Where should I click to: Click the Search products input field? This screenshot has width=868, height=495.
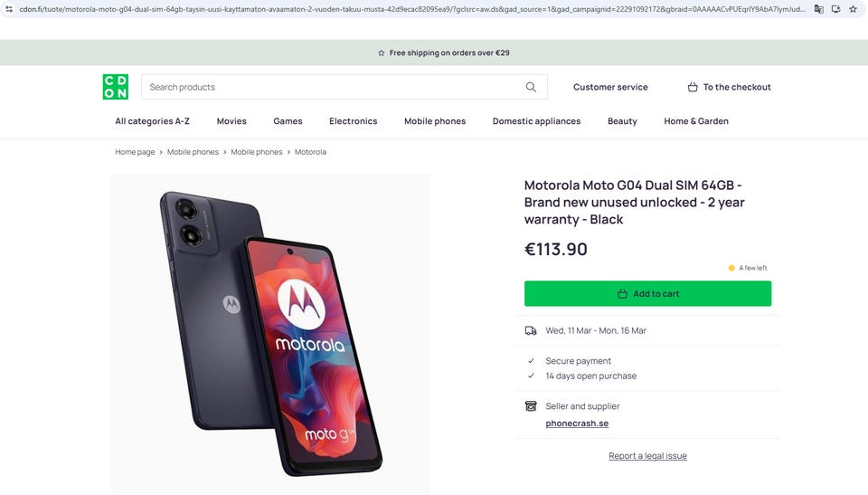point(330,87)
